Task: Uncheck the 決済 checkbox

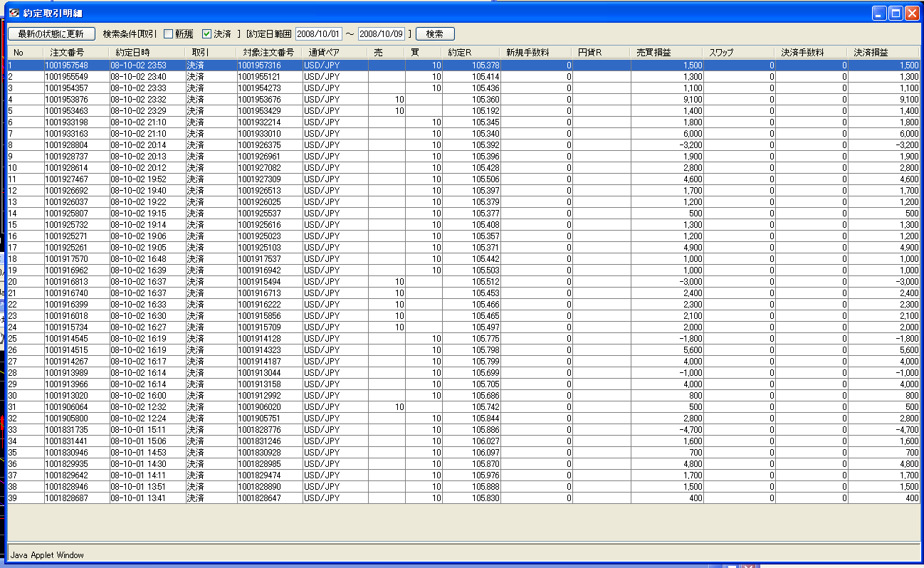Action: click(x=207, y=33)
